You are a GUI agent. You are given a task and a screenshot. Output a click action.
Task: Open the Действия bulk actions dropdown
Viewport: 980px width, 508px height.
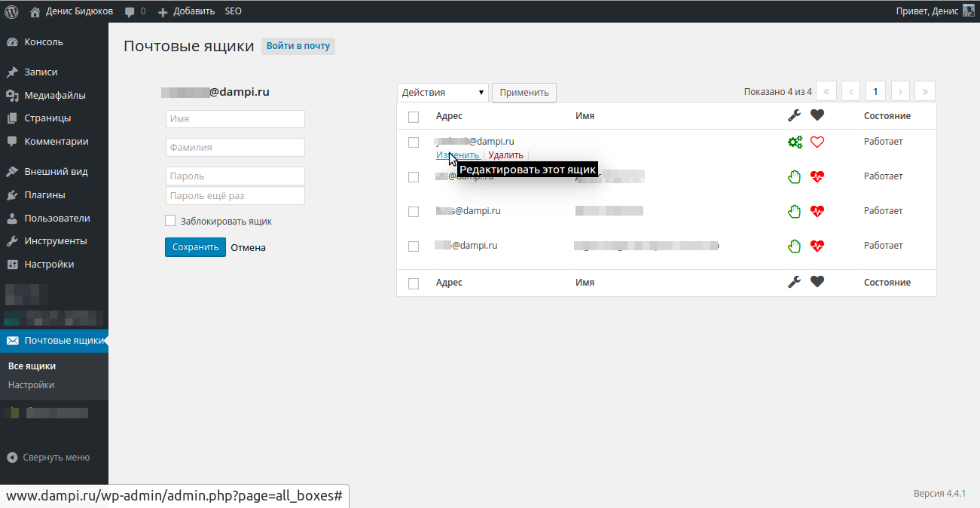[443, 93]
